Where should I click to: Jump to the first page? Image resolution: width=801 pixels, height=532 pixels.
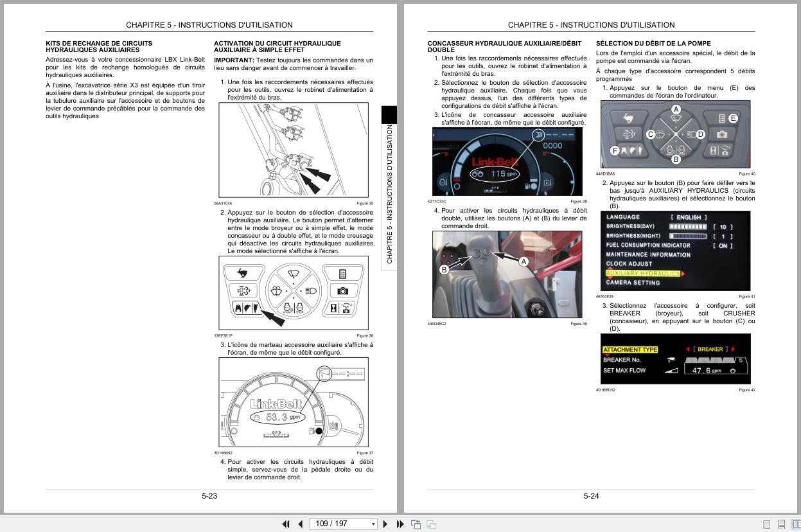pos(286,524)
